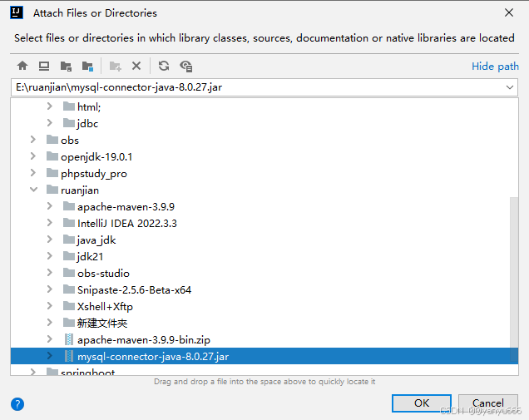Expand the java_jdk folder
The image size is (529, 420).
tap(50, 240)
